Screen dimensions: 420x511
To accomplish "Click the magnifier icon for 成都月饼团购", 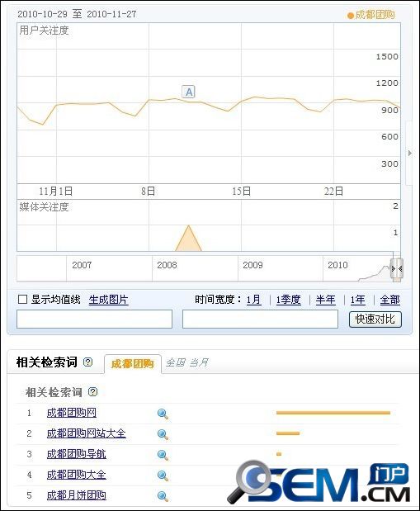I will coord(163,495).
